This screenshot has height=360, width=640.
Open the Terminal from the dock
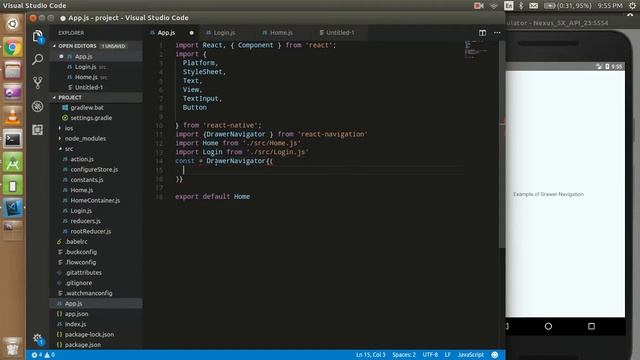(13, 140)
